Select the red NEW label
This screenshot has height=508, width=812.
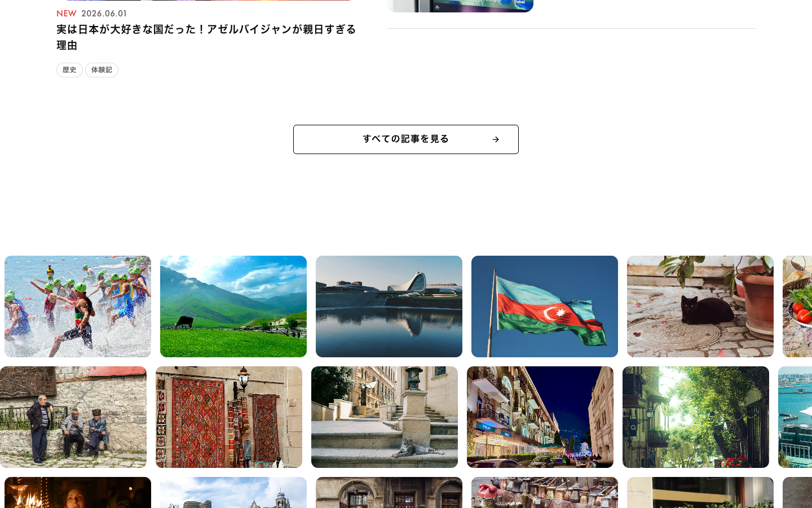tap(67, 14)
